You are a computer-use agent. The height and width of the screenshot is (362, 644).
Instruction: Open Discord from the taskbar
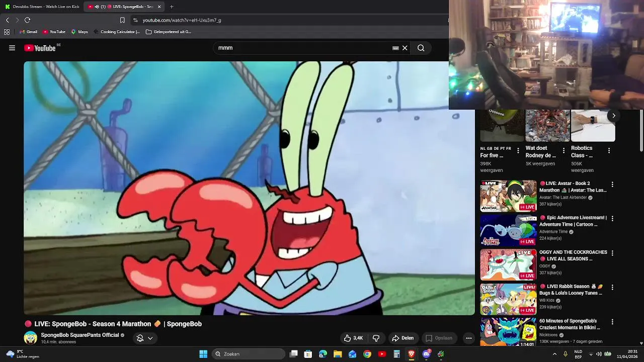427,354
